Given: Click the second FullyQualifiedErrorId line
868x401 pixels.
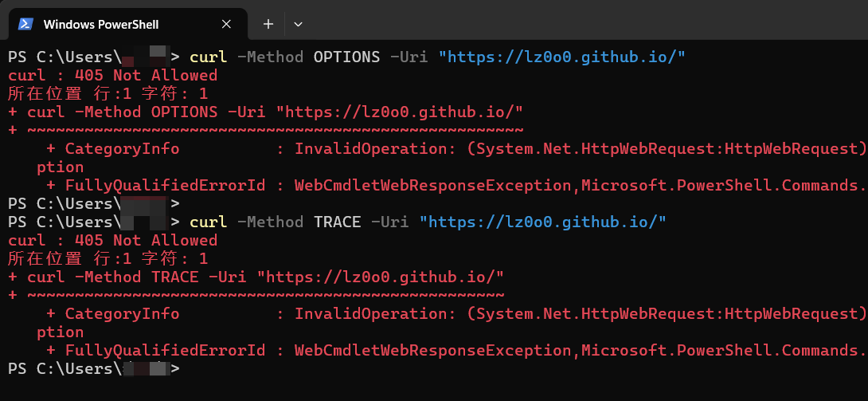Looking at the screenshot, I should coord(456,350).
